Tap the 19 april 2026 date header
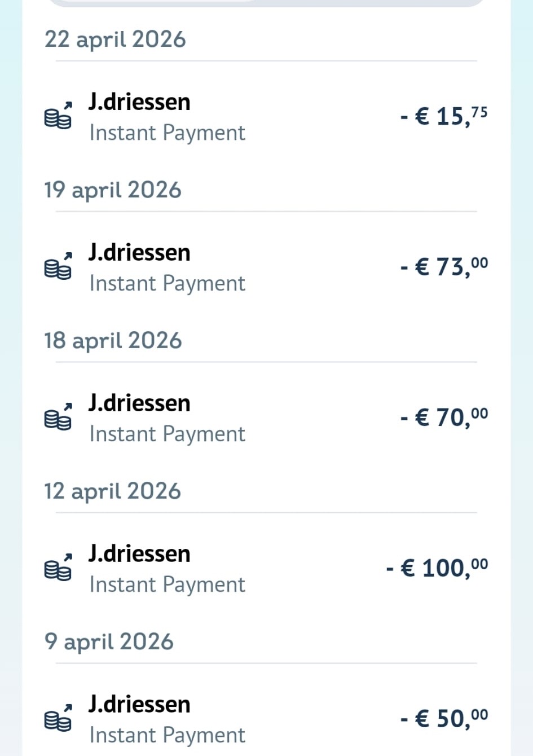Viewport: 533px width, 756px height. click(x=113, y=190)
